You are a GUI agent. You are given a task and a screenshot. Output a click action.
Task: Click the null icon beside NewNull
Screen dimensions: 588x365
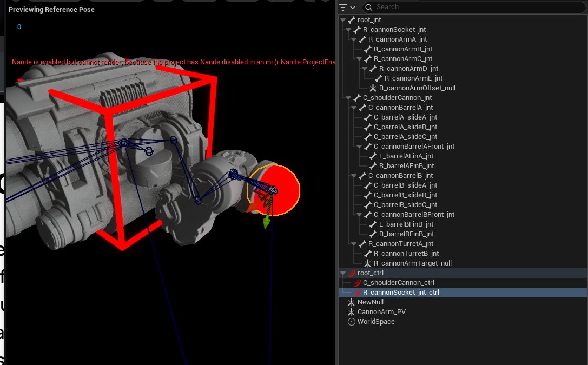pos(352,302)
